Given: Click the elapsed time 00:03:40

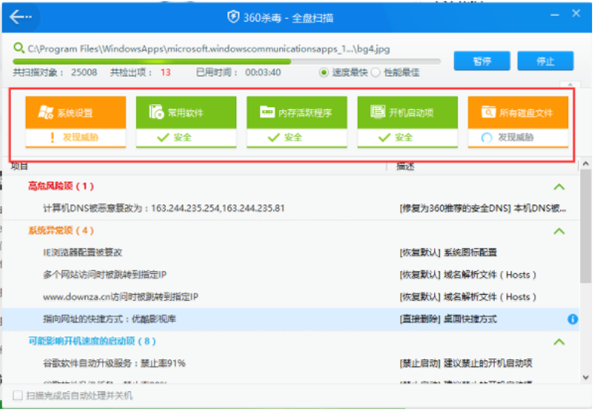Looking at the screenshot, I should [263, 72].
